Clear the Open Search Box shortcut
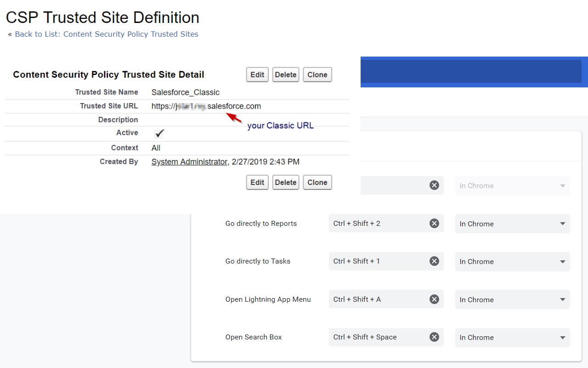 (x=434, y=337)
